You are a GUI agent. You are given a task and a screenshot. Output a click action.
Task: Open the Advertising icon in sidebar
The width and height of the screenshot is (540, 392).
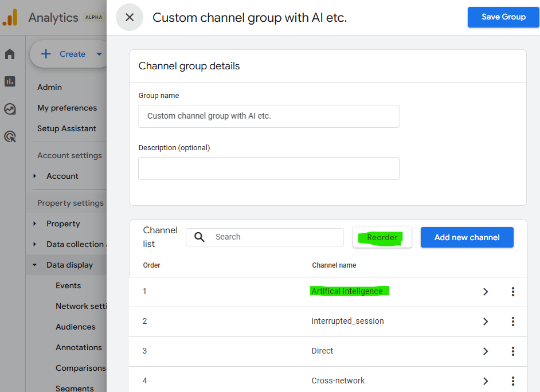(x=10, y=136)
